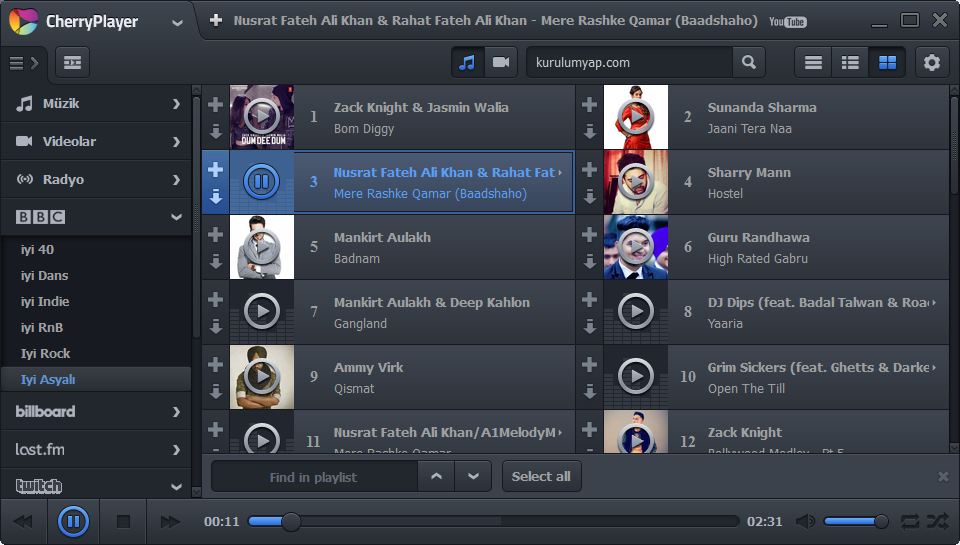Switch to video mode with camera icon
This screenshot has height=545, width=960.
click(500, 63)
